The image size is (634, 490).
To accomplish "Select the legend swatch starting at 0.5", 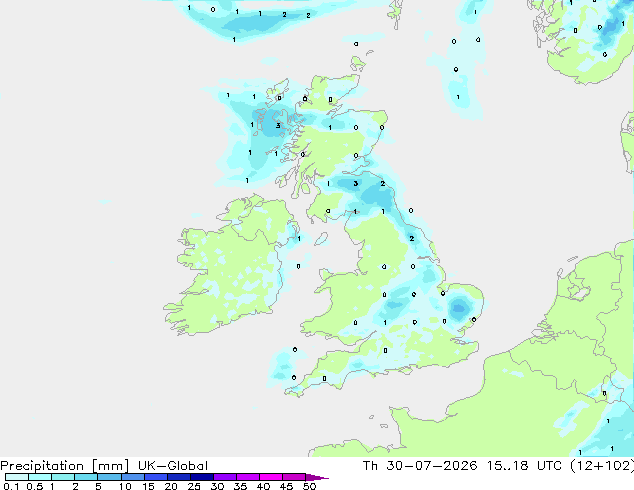I will tap(40, 477).
